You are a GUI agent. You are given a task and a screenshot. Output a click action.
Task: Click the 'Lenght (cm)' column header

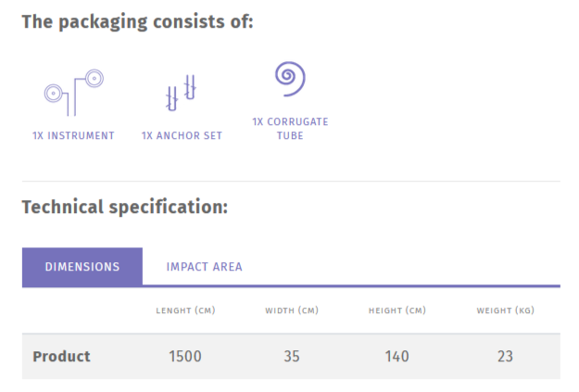[x=185, y=310]
